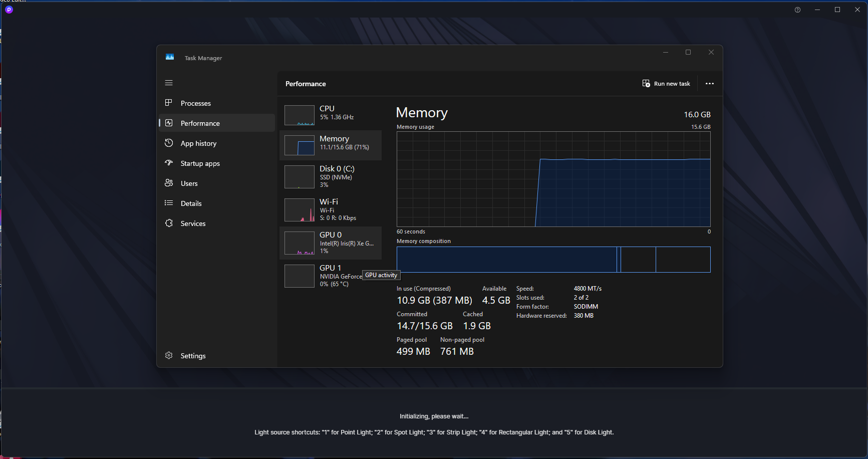Click the Memory usage graph

click(x=553, y=179)
